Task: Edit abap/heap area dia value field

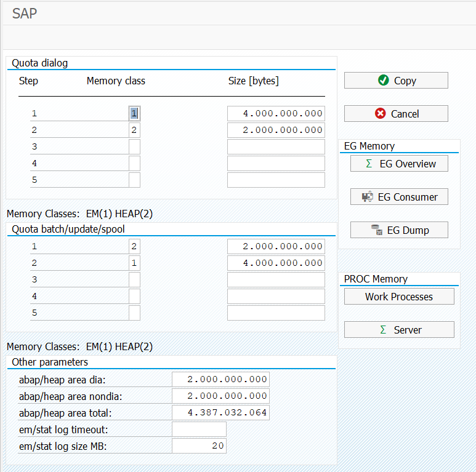Action: click(220, 380)
